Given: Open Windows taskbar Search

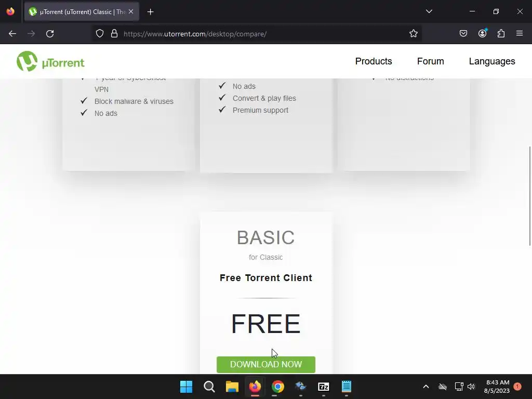Looking at the screenshot, I should point(209,387).
